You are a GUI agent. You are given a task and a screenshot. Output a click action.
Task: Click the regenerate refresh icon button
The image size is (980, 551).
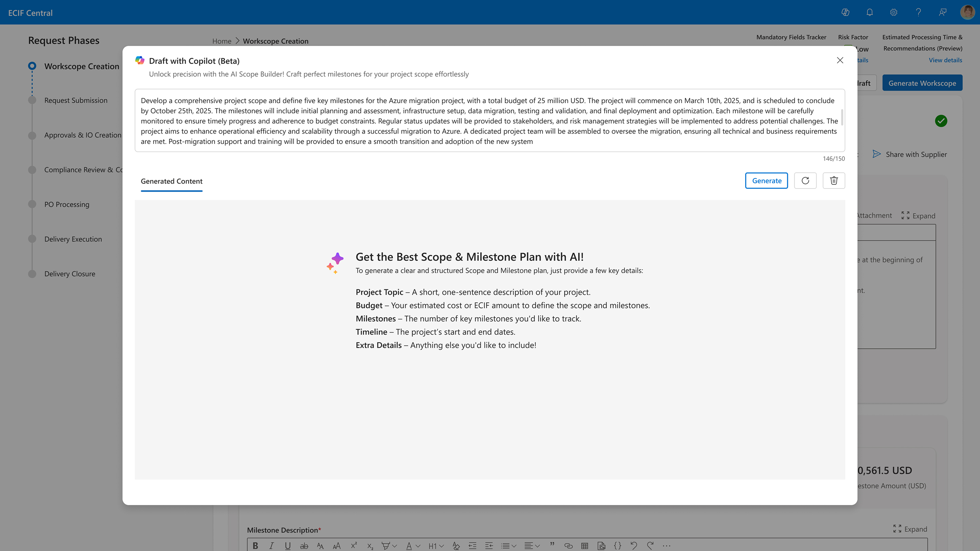805,181
